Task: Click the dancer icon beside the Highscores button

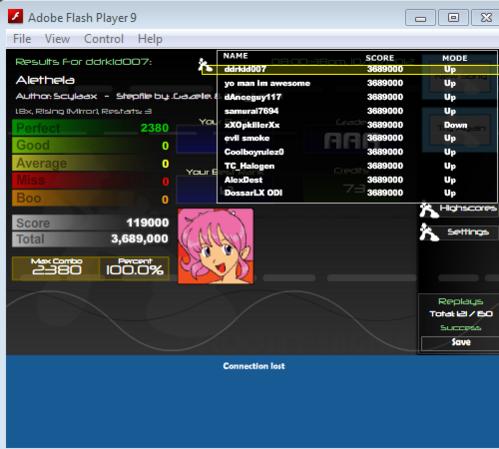Action: [428, 210]
